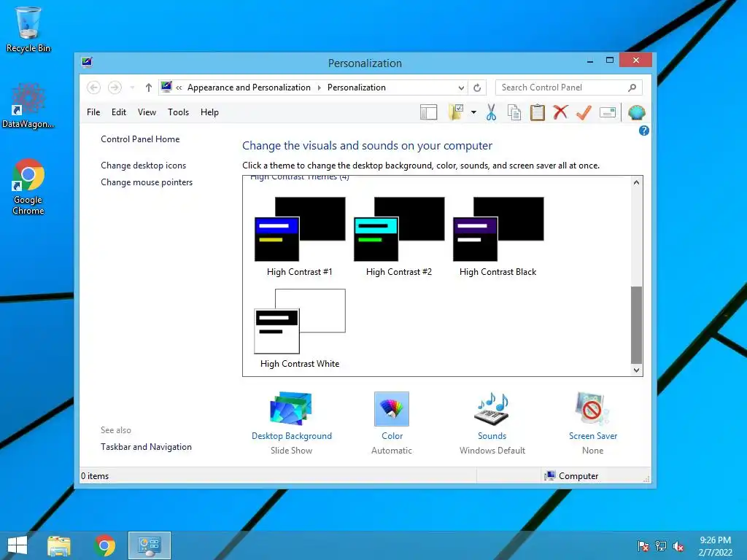Image resolution: width=747 pixels, height=560 pixels.
Task: Click the arrow between Appearance and Personalization
Action: (x=319, y=87)
